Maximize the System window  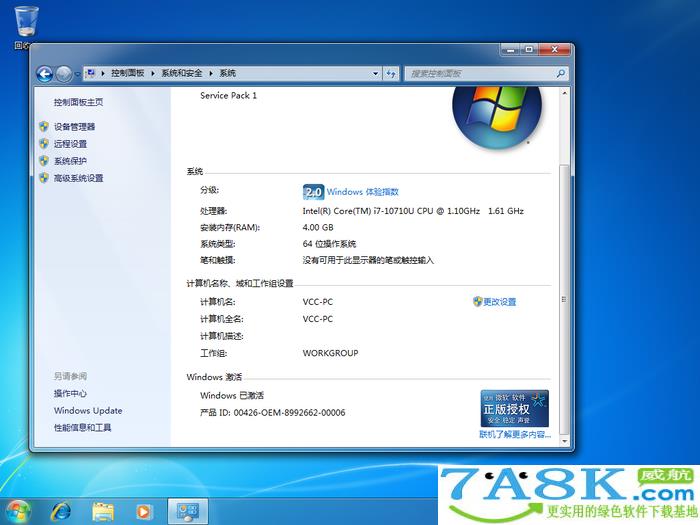click(529, 50)
